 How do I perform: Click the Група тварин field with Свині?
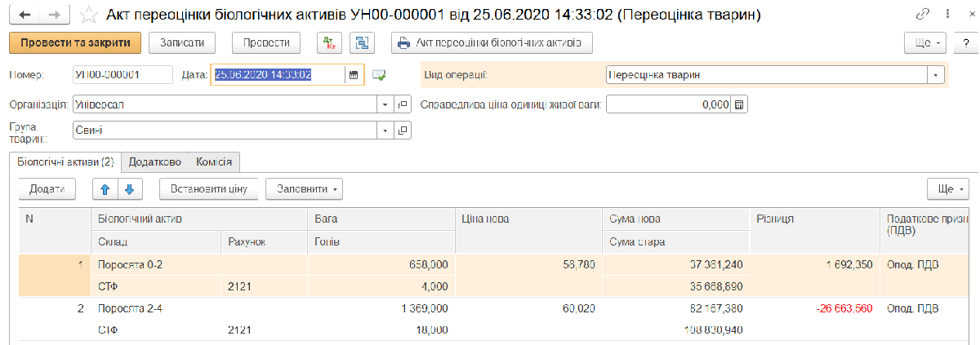pos(225,130)
